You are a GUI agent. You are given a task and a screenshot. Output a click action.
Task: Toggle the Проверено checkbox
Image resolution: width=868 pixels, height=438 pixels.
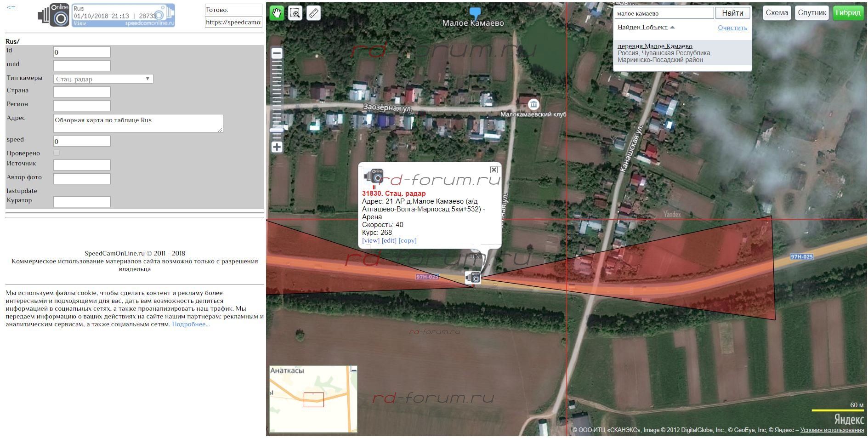tap(57, 153)
